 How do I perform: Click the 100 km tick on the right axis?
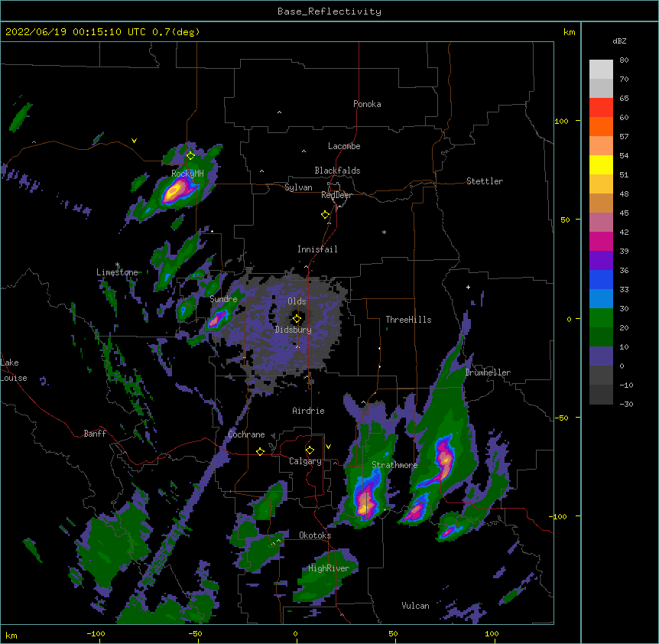point(561,121)
